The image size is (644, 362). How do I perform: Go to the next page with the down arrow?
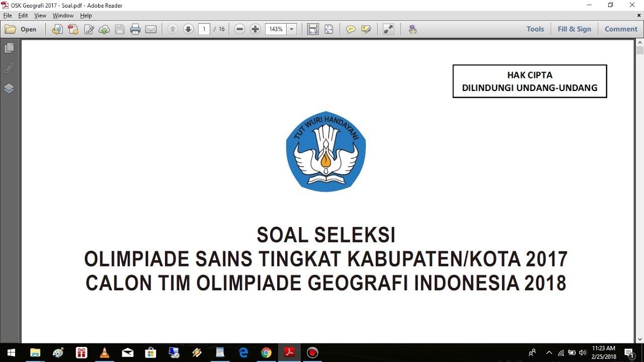[x=188, y=29]
